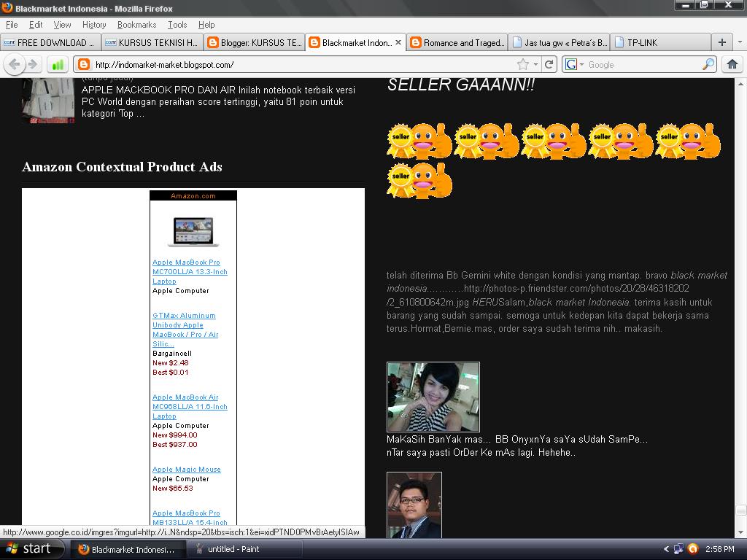This screenshot has width=747, height=560.
Task: Reload the page with the refresh icon
Action: click(549, 64)
